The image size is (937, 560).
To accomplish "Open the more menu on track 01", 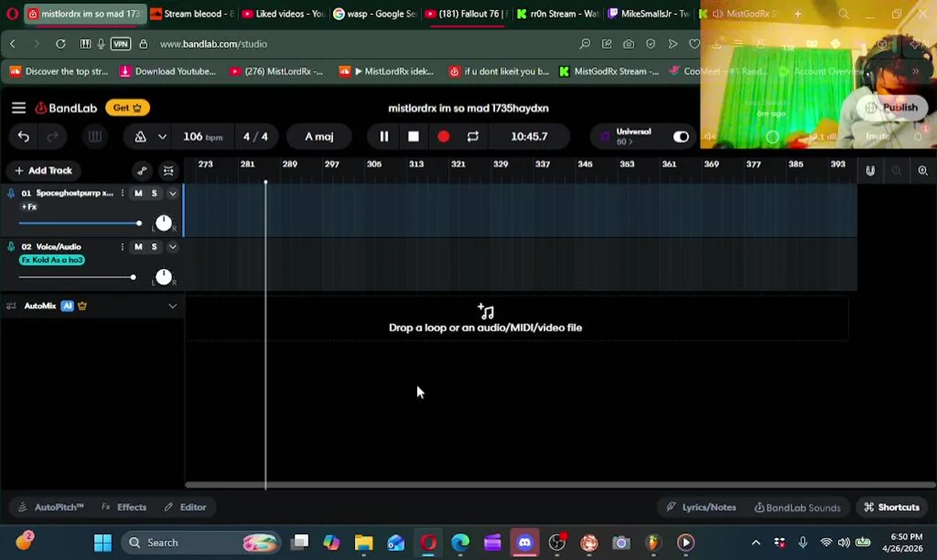I will coord(122,193).
